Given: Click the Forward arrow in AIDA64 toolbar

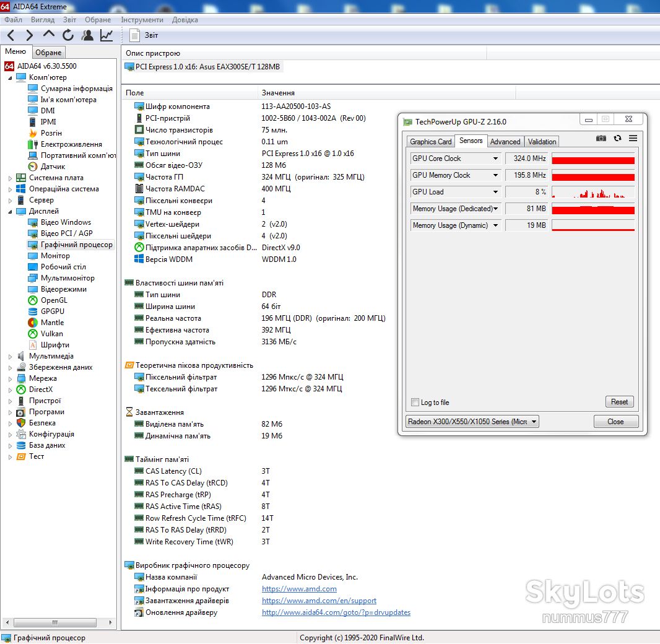Looking at the screenshot, I should click(x=29, y=35).
